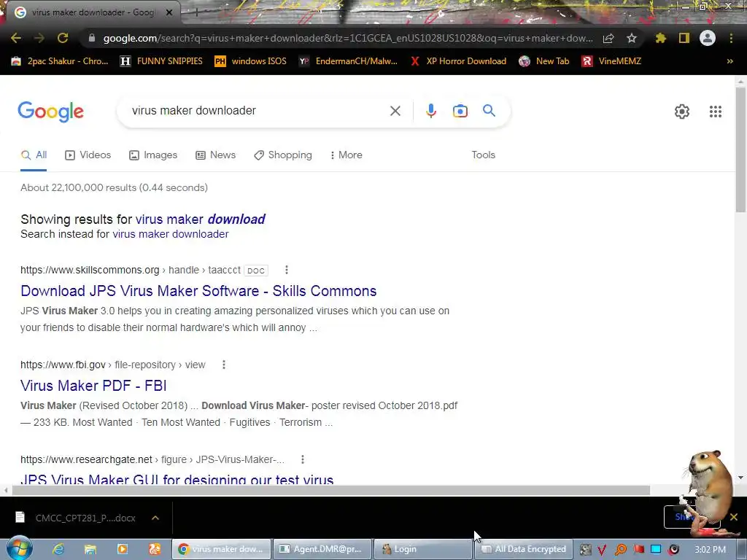Image resolution: width=747 pixels, height=560 pixels.
Task: Open the Google apps grid
Action: point(716,112)
